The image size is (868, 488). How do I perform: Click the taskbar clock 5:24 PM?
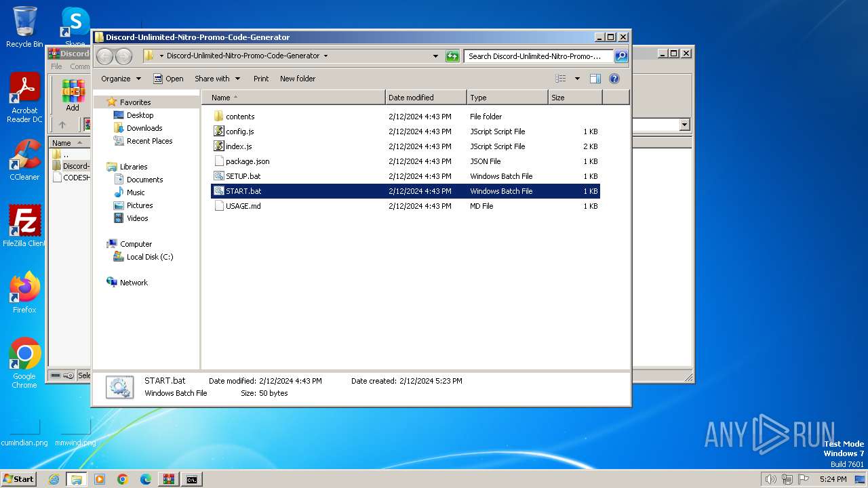pyautogui.click(x=833, y=479)
